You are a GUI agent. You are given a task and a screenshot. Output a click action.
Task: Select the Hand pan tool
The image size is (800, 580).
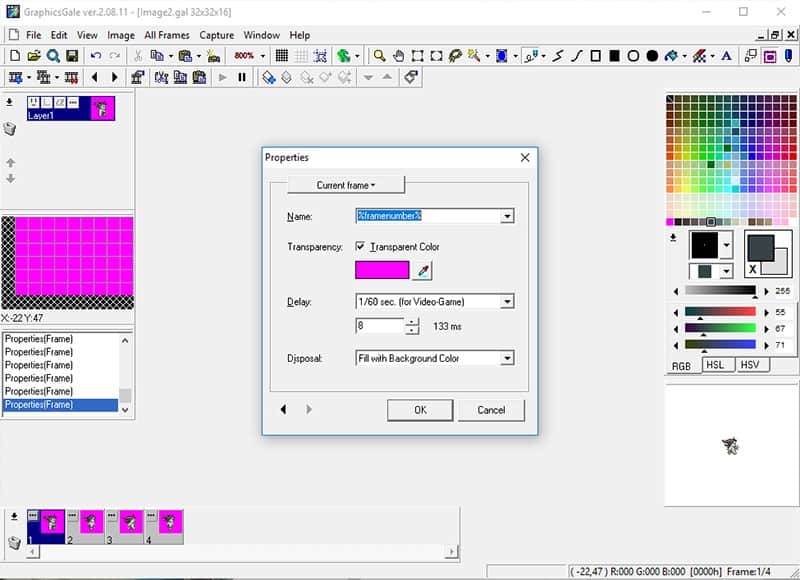[x=398, y=56]
